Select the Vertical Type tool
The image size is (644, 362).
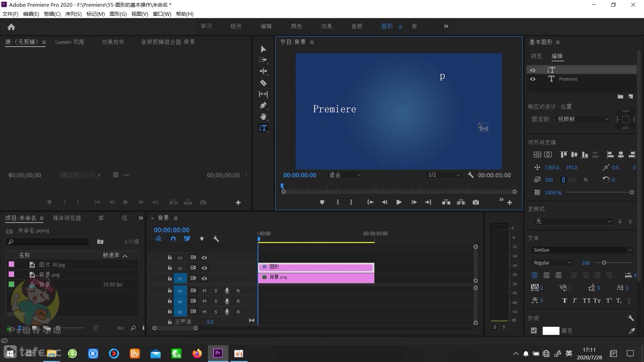[x=263, y=128]
